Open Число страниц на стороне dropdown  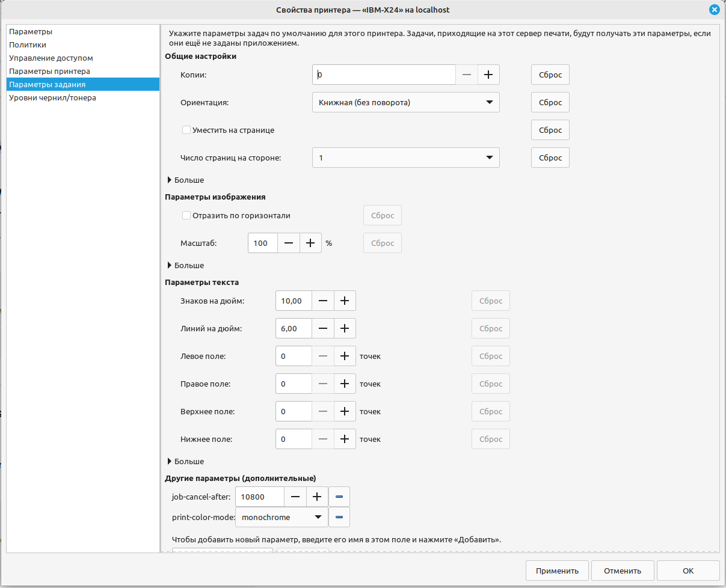pyautogui.click(x=406, y=158)
